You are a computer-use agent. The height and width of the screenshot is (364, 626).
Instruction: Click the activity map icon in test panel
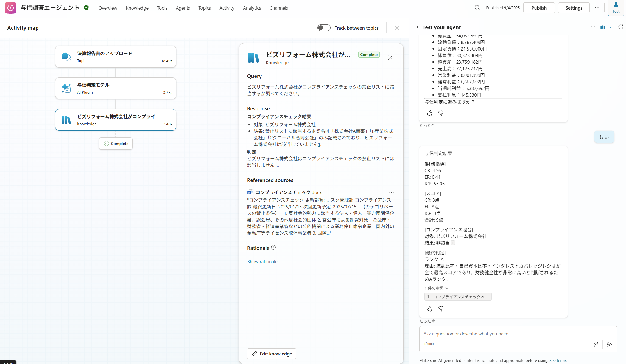tap(603, 27)
